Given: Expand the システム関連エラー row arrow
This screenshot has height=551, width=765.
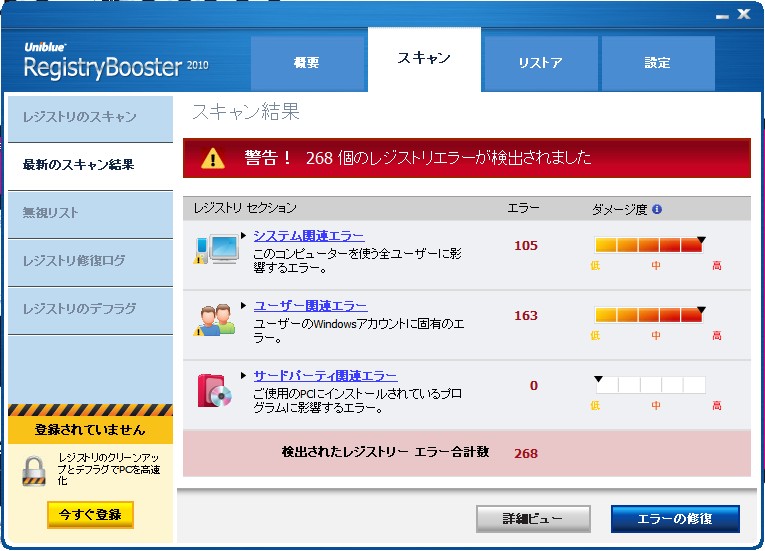Looking at the screenshot, I should [x=243, y=236].
